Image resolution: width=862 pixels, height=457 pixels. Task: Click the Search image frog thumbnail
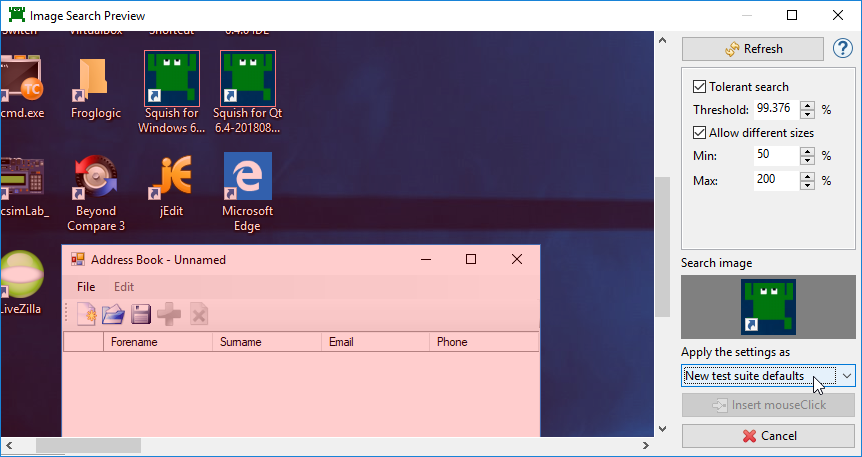point(768,307)
